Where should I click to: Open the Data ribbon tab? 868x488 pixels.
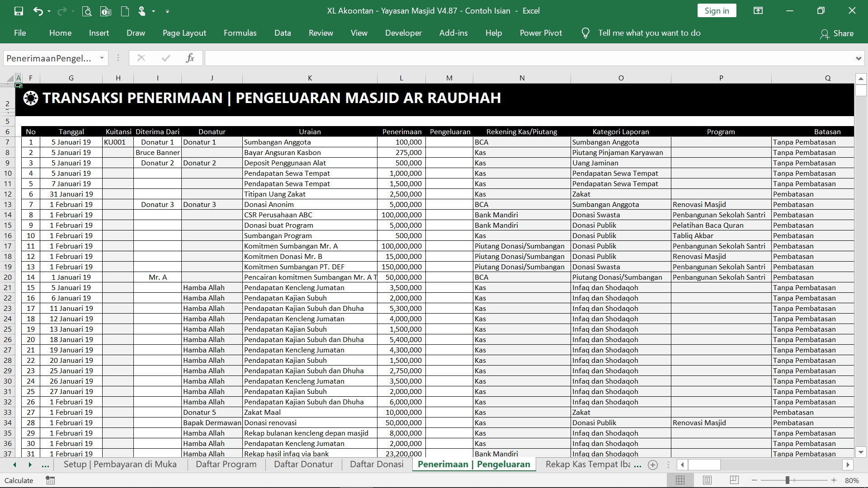[x=283, y=33]
